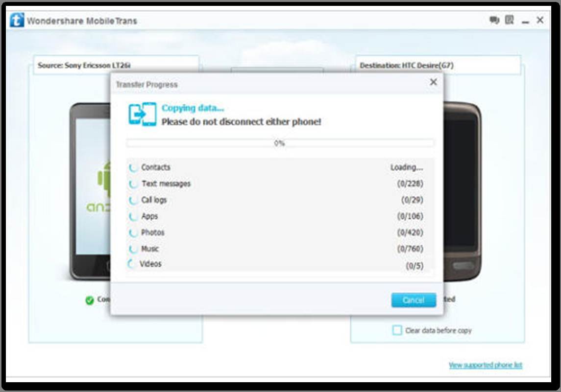Select the Videos row label
Screen dimensions: 561x392
tap(150, 264)
